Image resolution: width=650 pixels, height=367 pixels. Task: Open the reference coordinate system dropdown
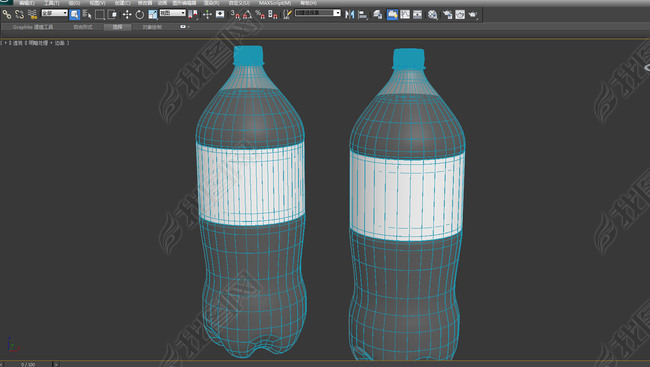click(x=172, y=13)
